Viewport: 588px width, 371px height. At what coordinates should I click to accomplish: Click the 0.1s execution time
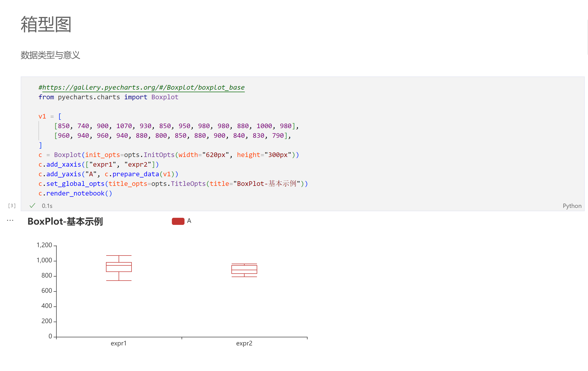coord(47,206)
